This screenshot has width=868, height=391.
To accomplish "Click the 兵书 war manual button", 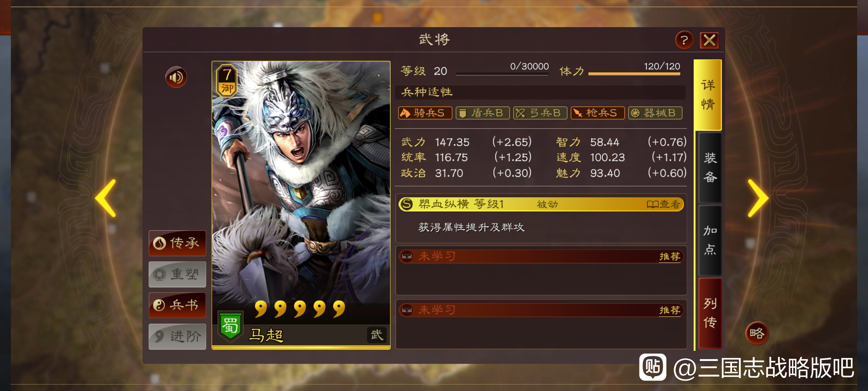I will click(177, 305).
